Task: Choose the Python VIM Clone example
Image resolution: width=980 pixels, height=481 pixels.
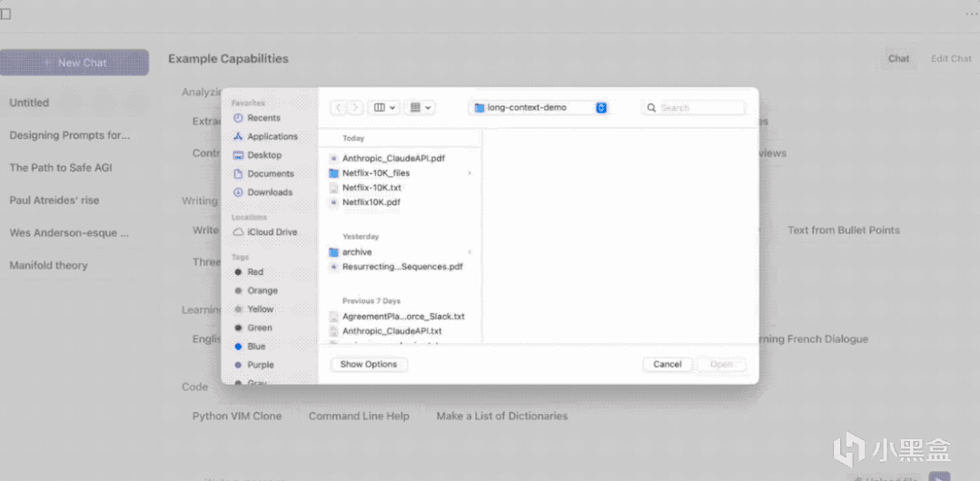Action: click(237, 416)
